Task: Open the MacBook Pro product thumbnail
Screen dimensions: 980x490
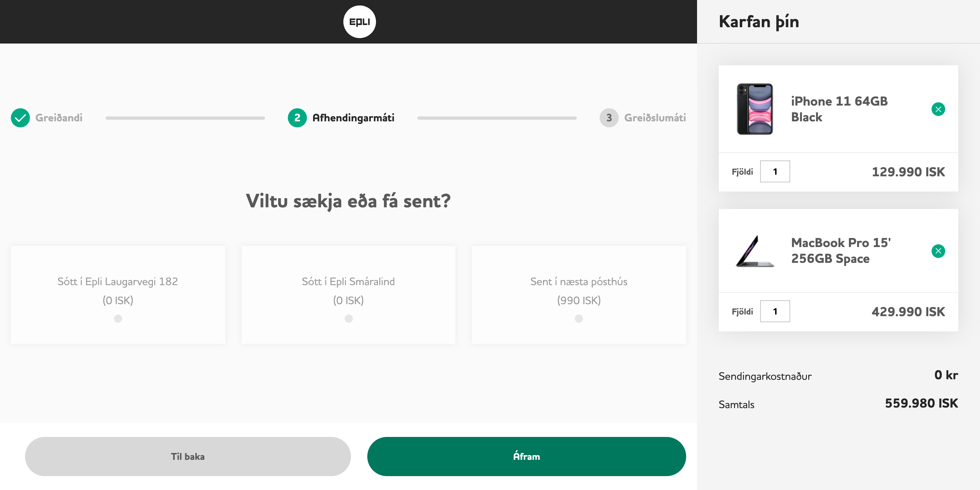Action: (755, 251)
